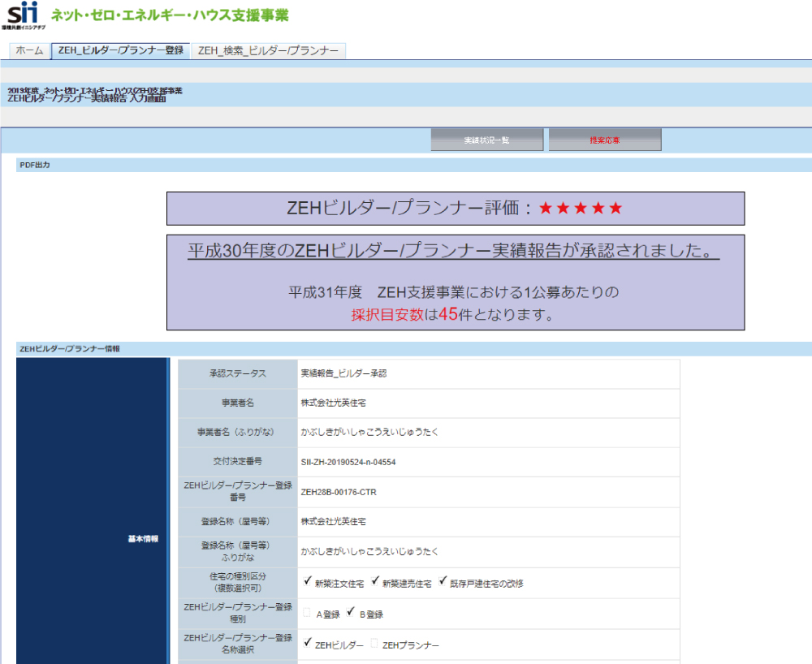Open the ZEH_検索_ビルダー/プランナー tab
812x664 pixels.
(x=268, y=50)
